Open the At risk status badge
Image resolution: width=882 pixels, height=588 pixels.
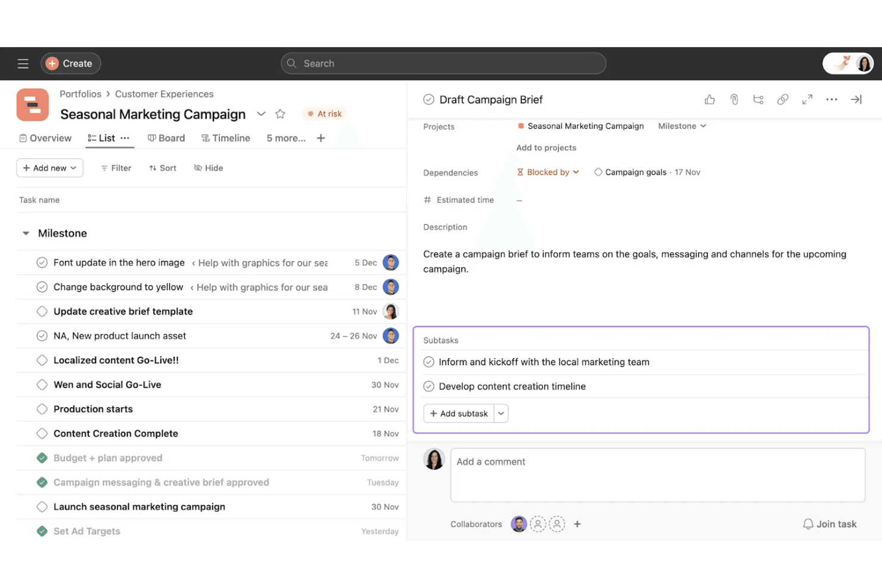pos(325,114)
